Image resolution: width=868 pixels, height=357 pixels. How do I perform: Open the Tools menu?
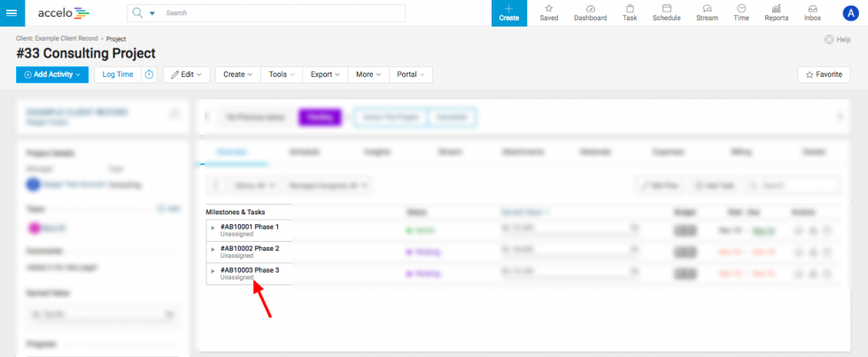tap(282, 74)
